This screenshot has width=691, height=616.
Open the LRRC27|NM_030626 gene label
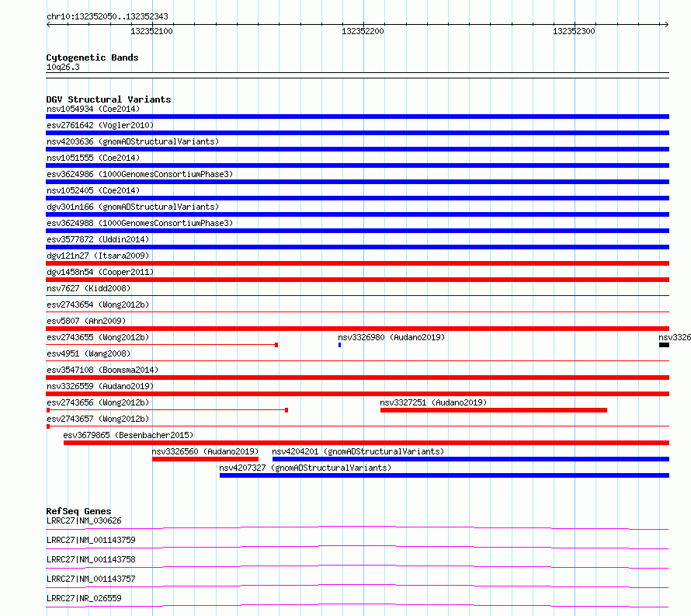click(84, 520)
